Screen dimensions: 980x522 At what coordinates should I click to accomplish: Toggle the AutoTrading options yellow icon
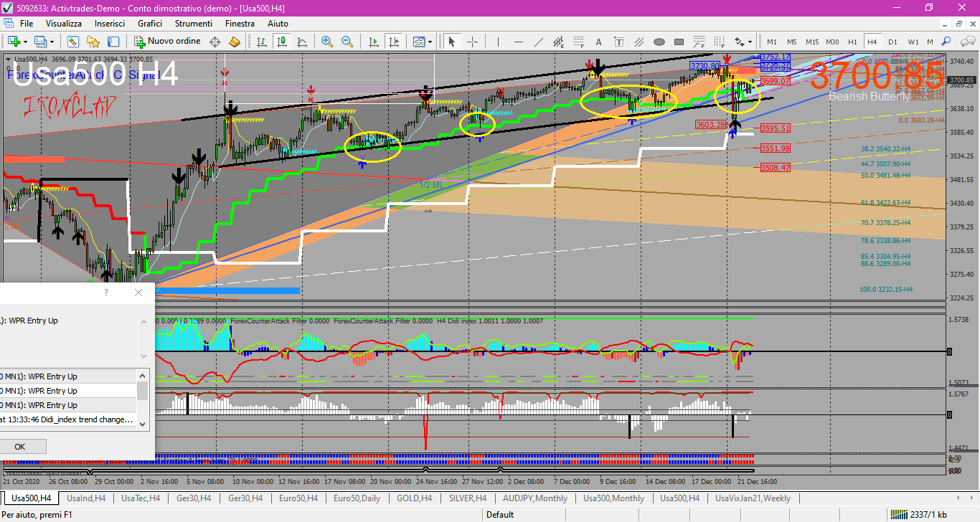point(234,42)
